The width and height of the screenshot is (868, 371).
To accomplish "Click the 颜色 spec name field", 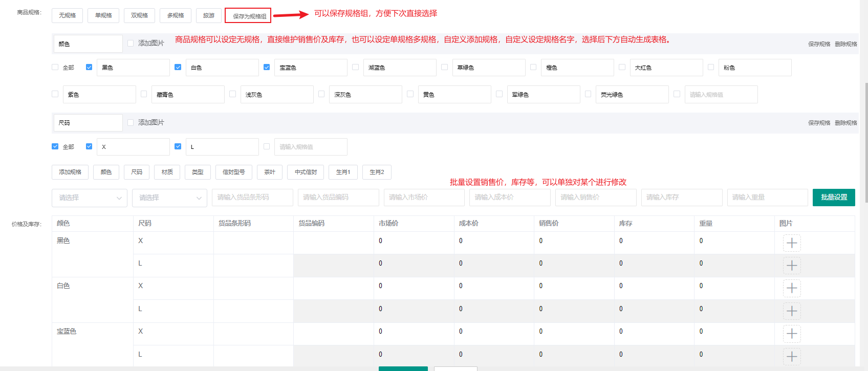I will pos(88,44).
